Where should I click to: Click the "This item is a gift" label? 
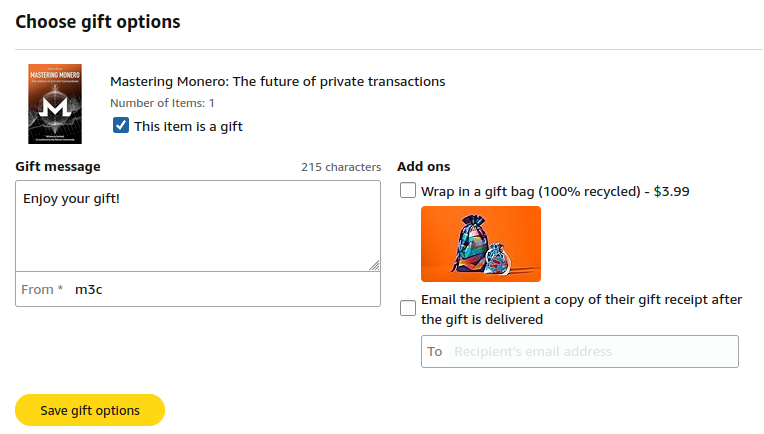pyautogui.click(x=188, y=126)
